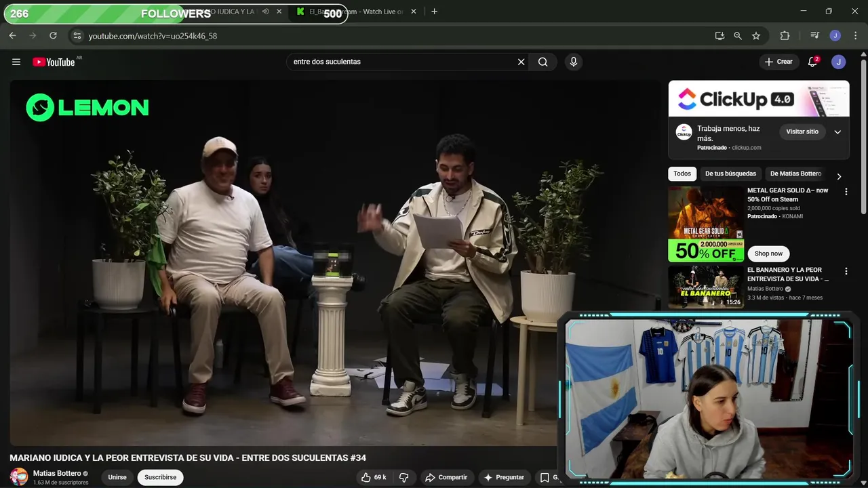This screenshot has width=868, height=488.
Task: View site information icon in address bar
Action: (77, 35)
